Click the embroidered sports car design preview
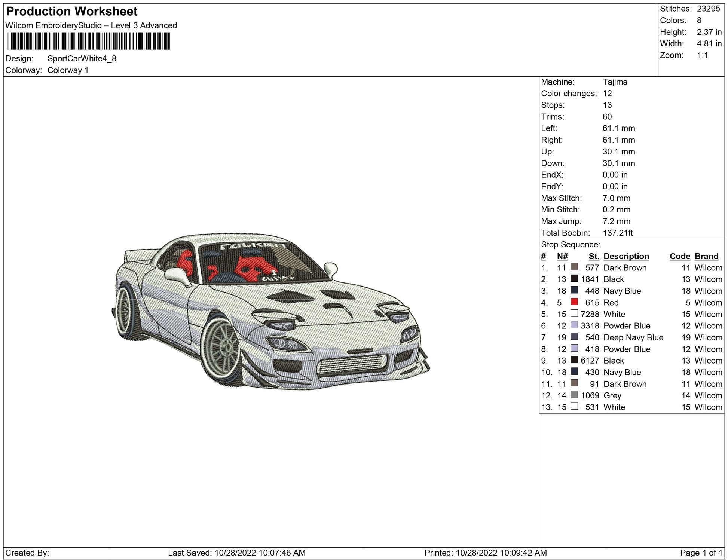This screenshot has height=560, width=728. coord(271,312)
